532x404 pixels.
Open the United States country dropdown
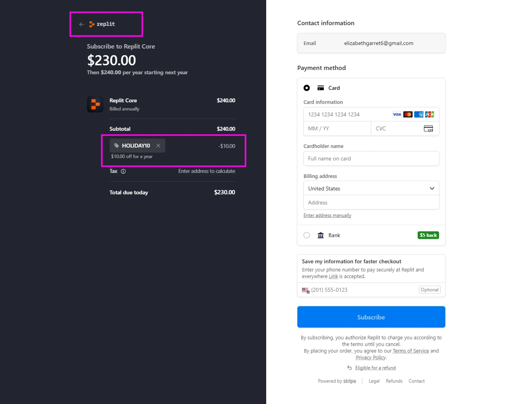click(371, 188)
